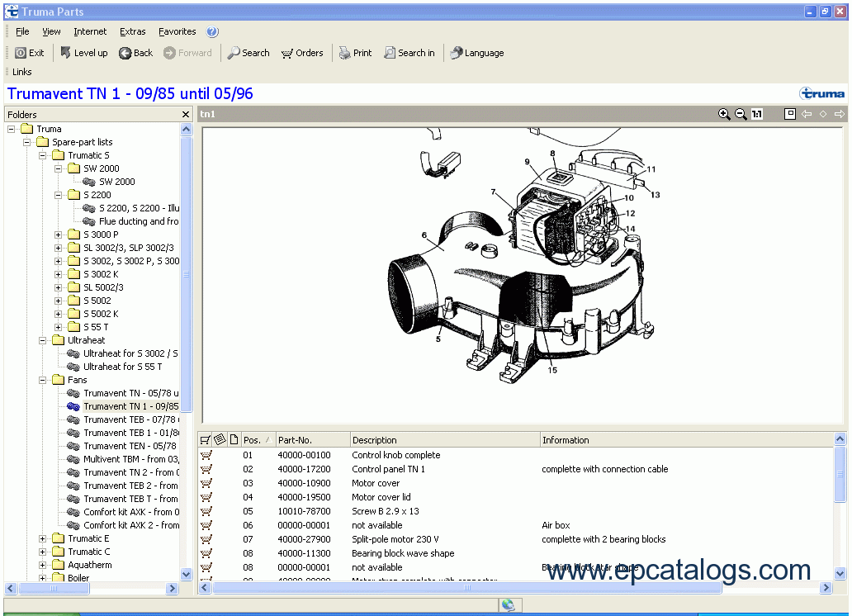
Task: Open the Search in tool
Action: click(x=409, y=53)
